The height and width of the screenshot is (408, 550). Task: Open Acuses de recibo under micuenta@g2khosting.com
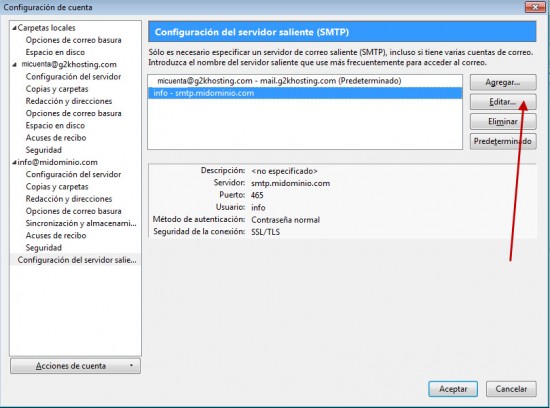[x=56, y=138]
